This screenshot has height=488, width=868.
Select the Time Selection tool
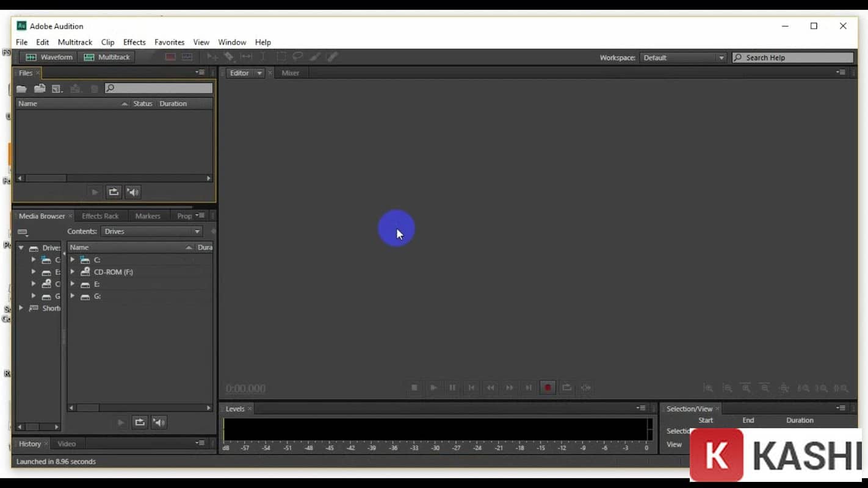pyautogui.click(x=263, y=57)
